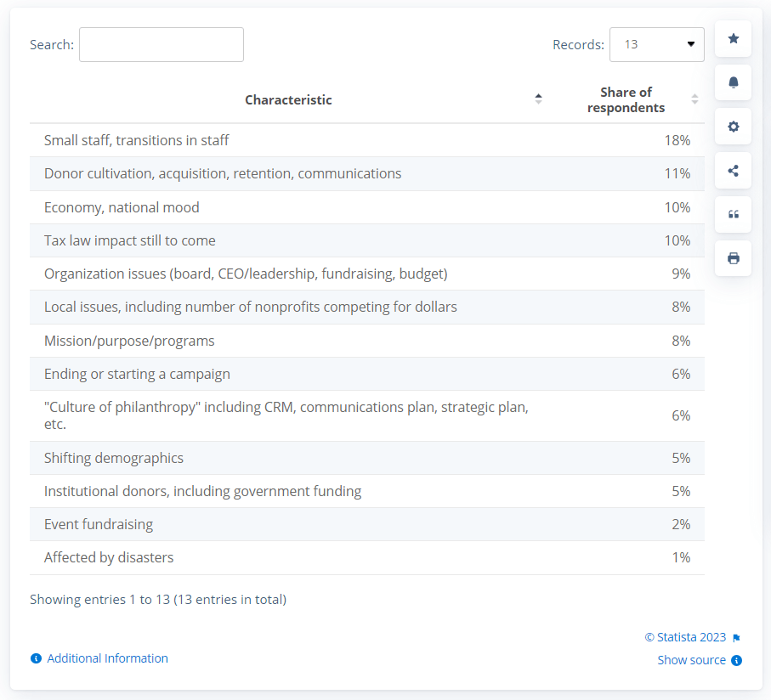The height and width of the screenshot is (700, 771).
Task: Open the Additional Information link
Action: (x=107, y=658)
